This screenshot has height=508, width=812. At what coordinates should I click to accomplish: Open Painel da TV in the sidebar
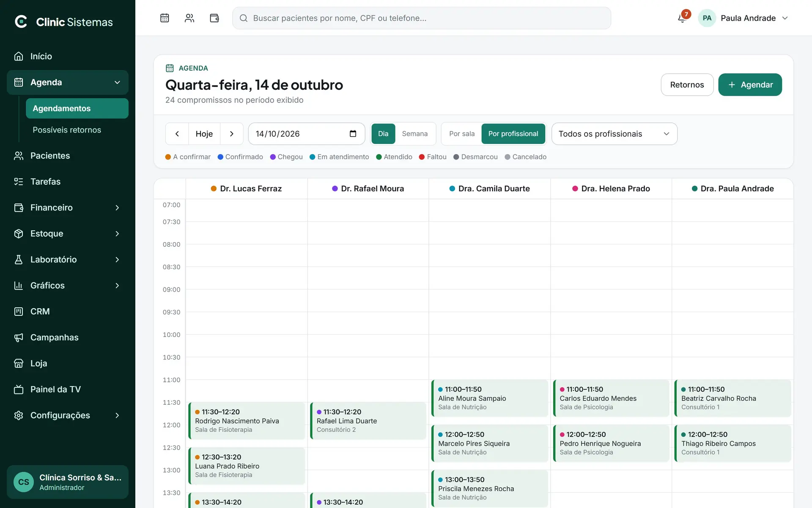68,389
